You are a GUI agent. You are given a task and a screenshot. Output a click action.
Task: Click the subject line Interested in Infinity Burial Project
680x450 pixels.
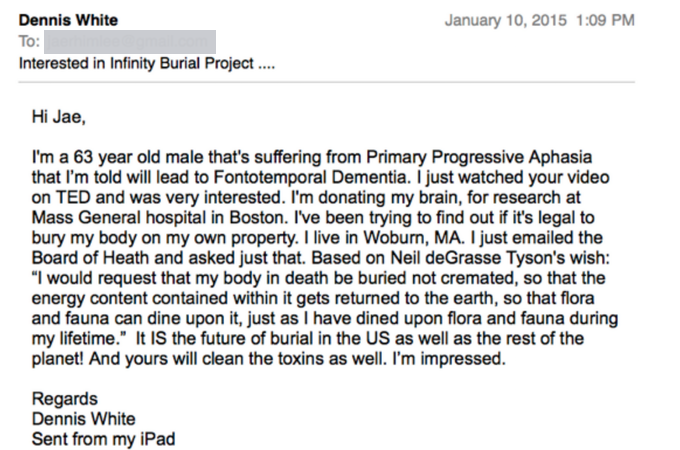(x=147, y=63)
